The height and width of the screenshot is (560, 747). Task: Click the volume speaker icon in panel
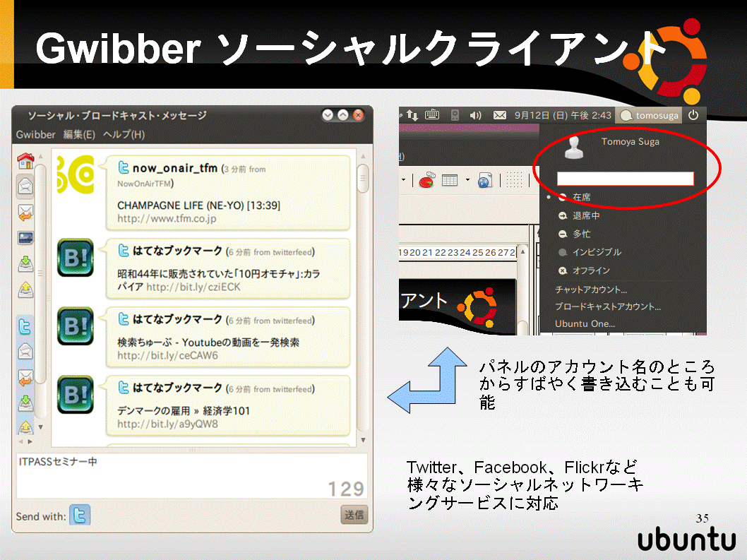coord(475,115)
